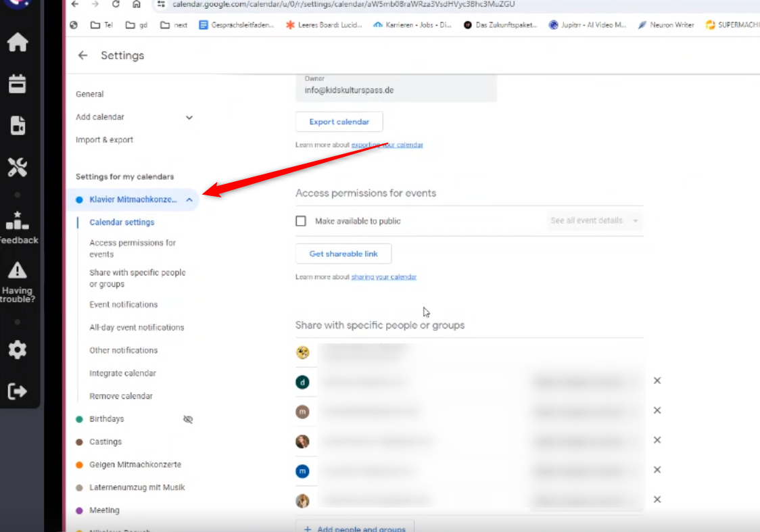Click the browser home icon
The width and height of the screenshot is (760, 532).
click(x=136, y=4)
